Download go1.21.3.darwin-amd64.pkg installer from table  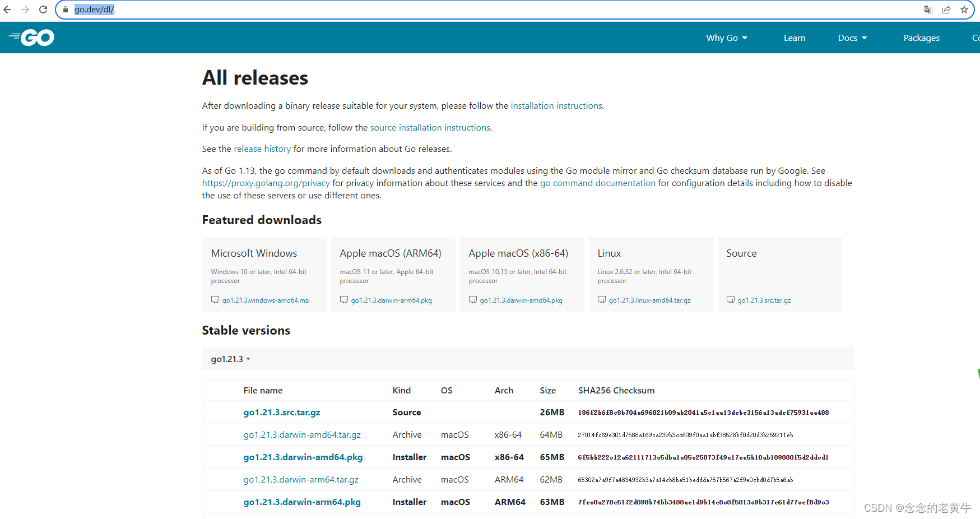tap(303, 457)
